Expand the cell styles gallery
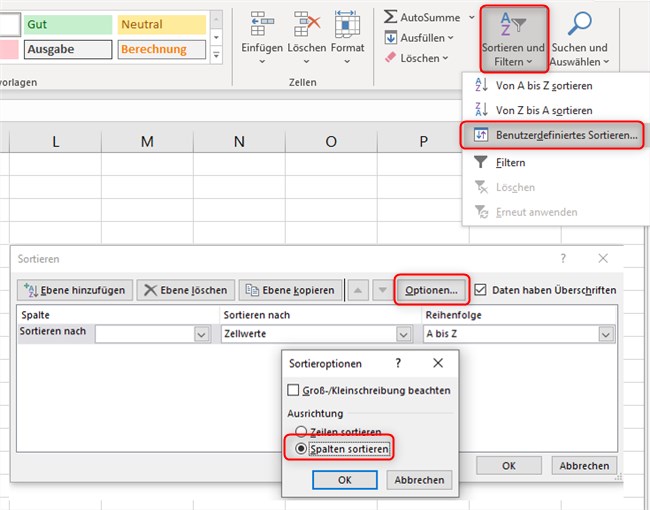650x510 pixels. pos(216,54)
